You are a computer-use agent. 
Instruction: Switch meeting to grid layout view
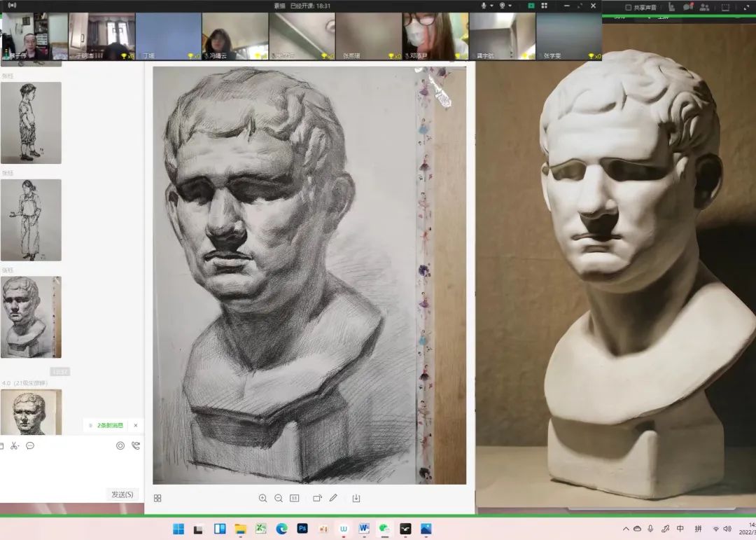point(545,6)
